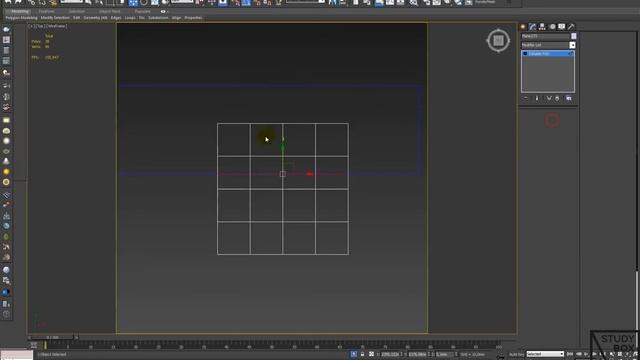Image resolution: width=640 pixels, height=360 pixels.
Task: Open Mini Curve Editor icon left of timeline
Action: (x=34, y=345)
